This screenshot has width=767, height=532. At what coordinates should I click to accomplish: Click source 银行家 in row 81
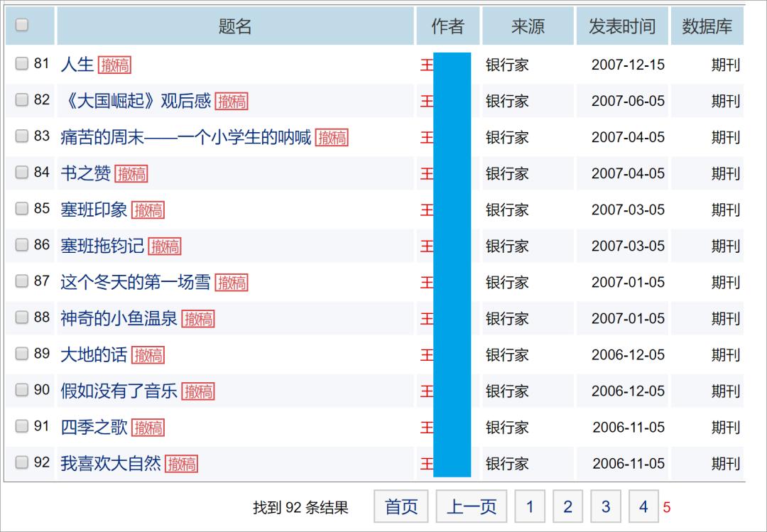pos(507,65)
